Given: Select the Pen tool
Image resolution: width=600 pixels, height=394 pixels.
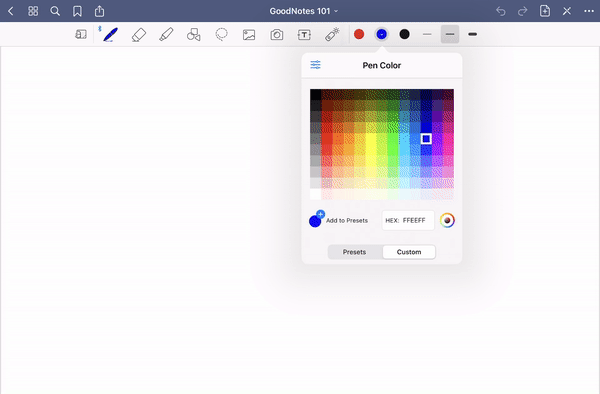Looking at the screenshot, I should click(x=110, y=34).
